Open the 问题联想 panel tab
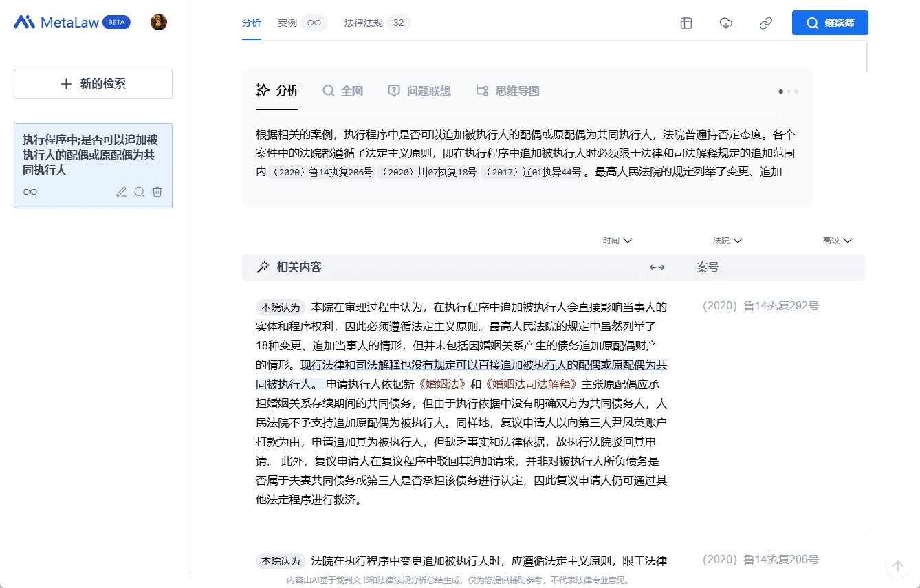This screenshot has width=920, height=588. [x=419, y=91]
